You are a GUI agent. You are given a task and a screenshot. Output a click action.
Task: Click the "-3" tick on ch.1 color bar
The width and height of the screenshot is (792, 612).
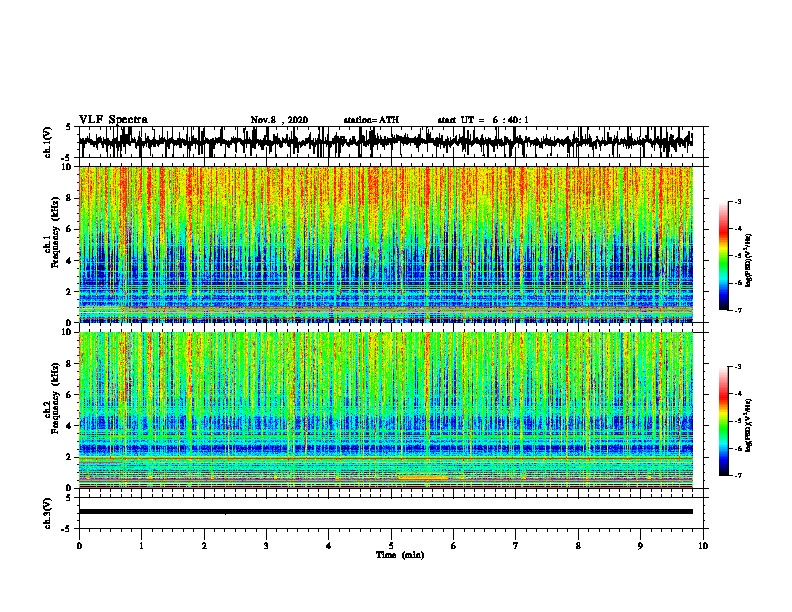[737, 201]
